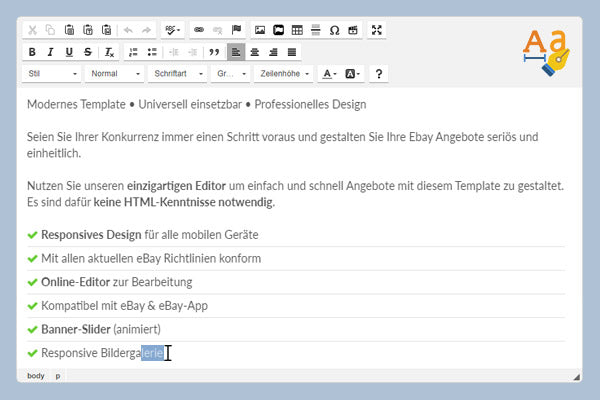Insert a table

tap(297, 30)
